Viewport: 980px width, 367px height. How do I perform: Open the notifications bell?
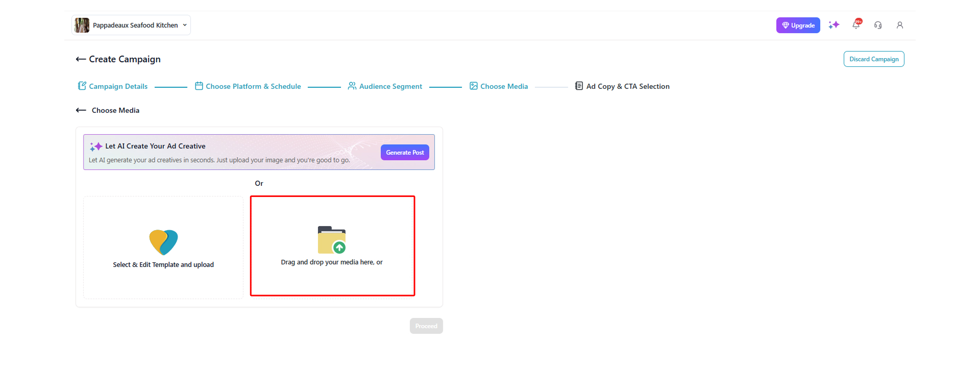point(856,25)
